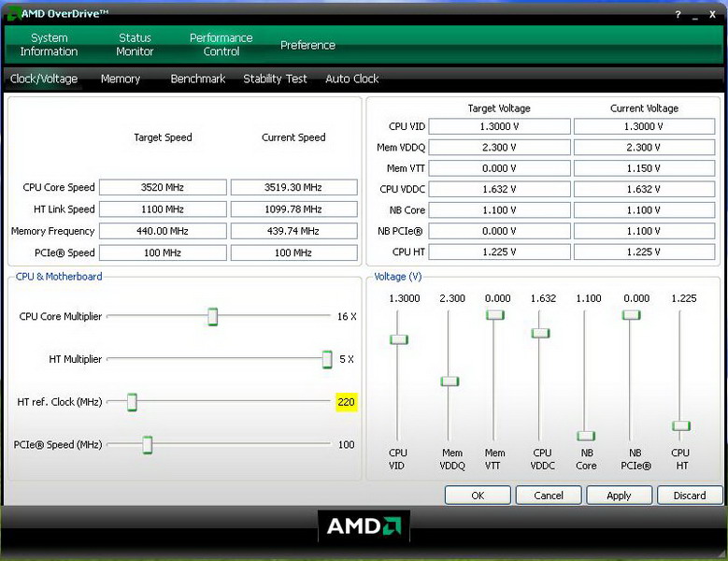The width and height of the screenshot is (728, 561).
Task: Click Mem VDDQ target voltage 2.300 V field
Action: coord(499,147)
